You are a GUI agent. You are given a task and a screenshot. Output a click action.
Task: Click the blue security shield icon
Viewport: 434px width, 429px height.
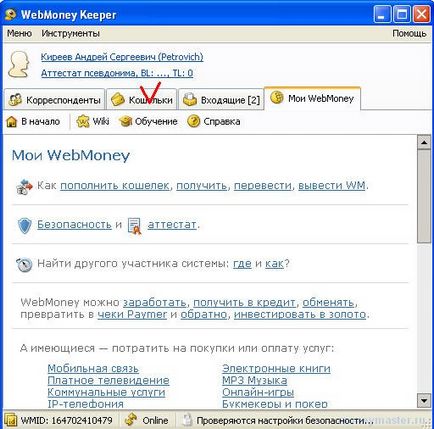click(x=24, y=226)
